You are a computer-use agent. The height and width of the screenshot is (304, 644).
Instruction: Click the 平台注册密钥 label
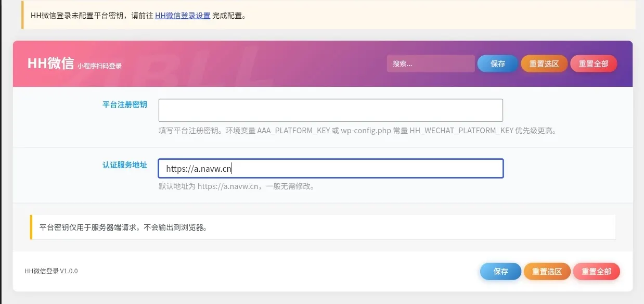point(125,105)
